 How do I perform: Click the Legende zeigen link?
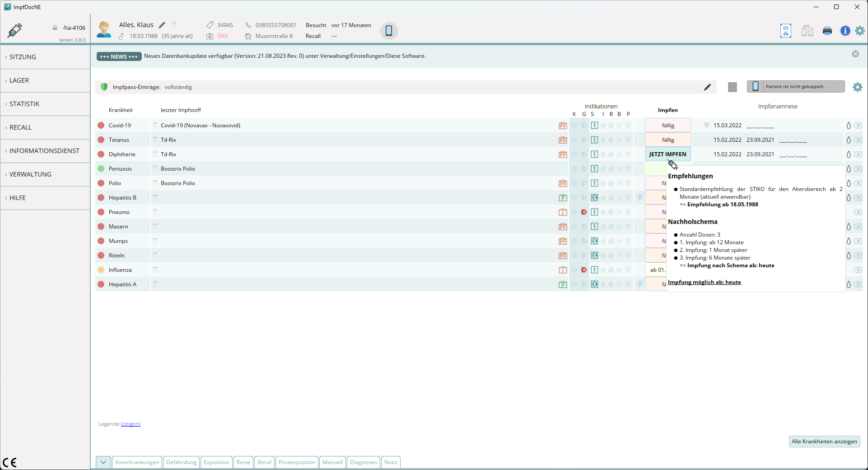[131, 424]
